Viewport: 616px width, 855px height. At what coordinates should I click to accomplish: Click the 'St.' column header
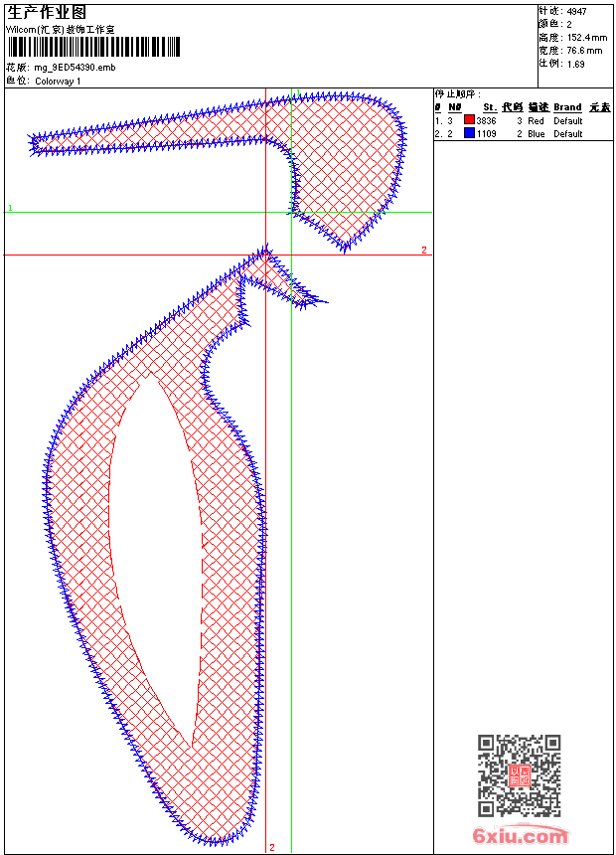click(490, 107)
